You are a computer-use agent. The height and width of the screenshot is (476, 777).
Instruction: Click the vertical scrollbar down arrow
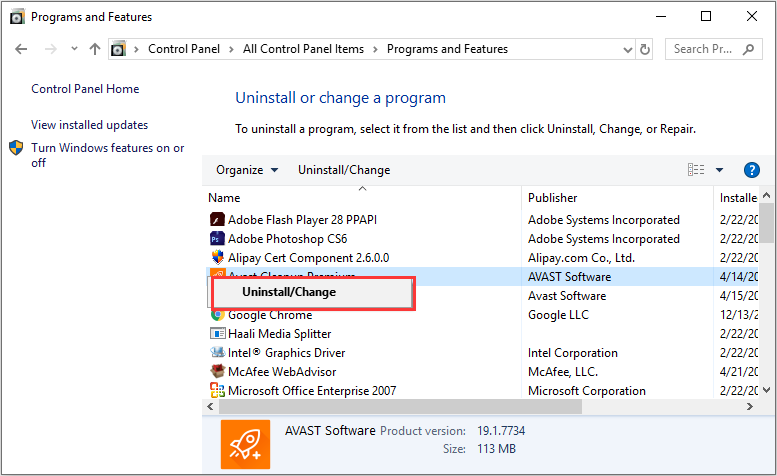[767, 390]
